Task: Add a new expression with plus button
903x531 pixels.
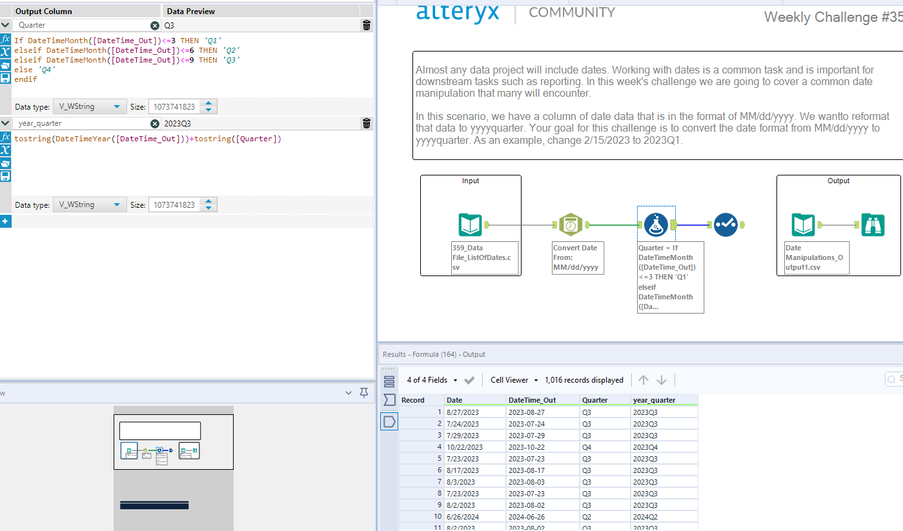Action: [6, 221]
